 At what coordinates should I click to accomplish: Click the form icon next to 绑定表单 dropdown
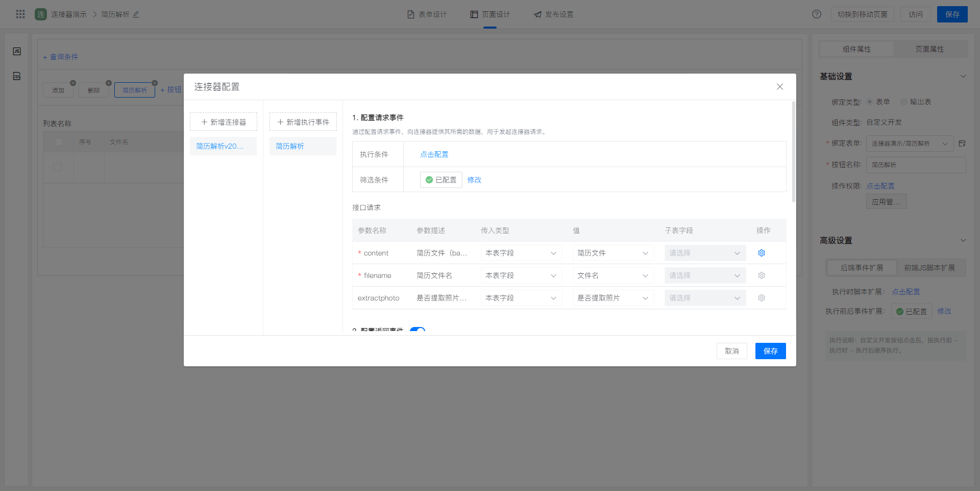click(x=962, y=144)
